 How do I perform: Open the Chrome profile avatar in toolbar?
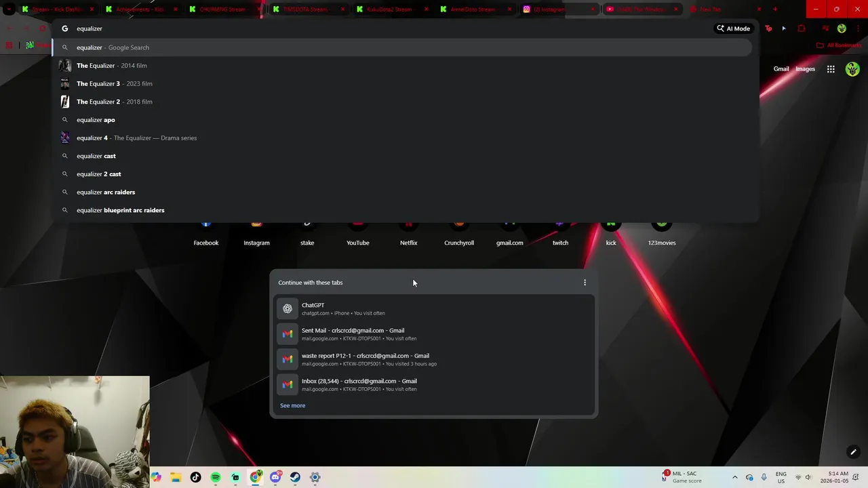(x=842, y=28)
